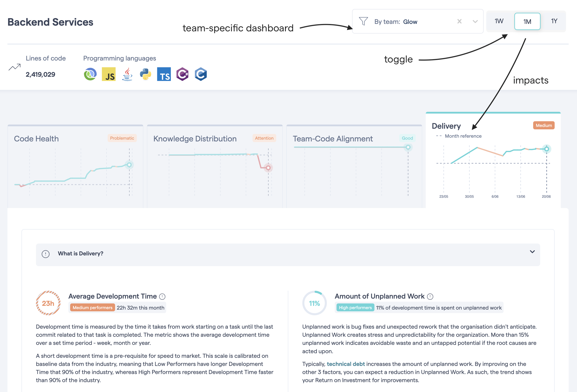This screenshot has width=577, height=392.
Task: Select the Clojure language icon
Action: coord(90,74)
